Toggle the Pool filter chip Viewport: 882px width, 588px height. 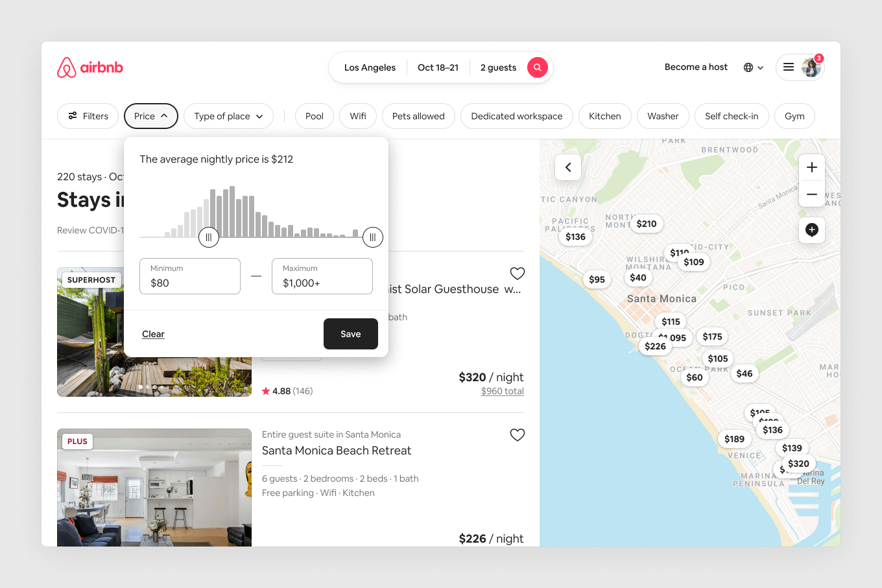tap(315, 116)
